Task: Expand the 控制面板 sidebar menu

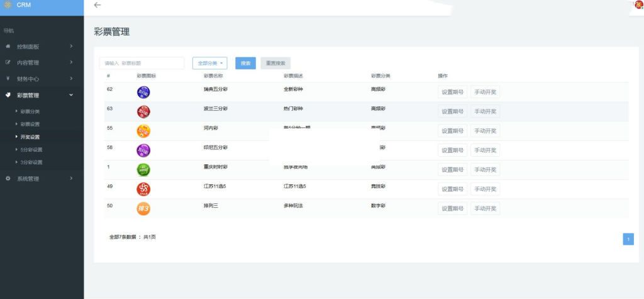Action: [42, 47]
